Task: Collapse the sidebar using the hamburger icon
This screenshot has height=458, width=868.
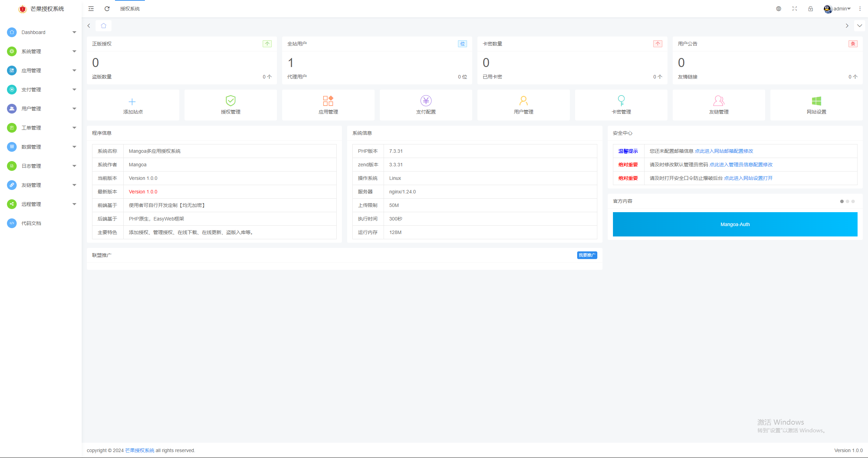Action: pos(91,9)
